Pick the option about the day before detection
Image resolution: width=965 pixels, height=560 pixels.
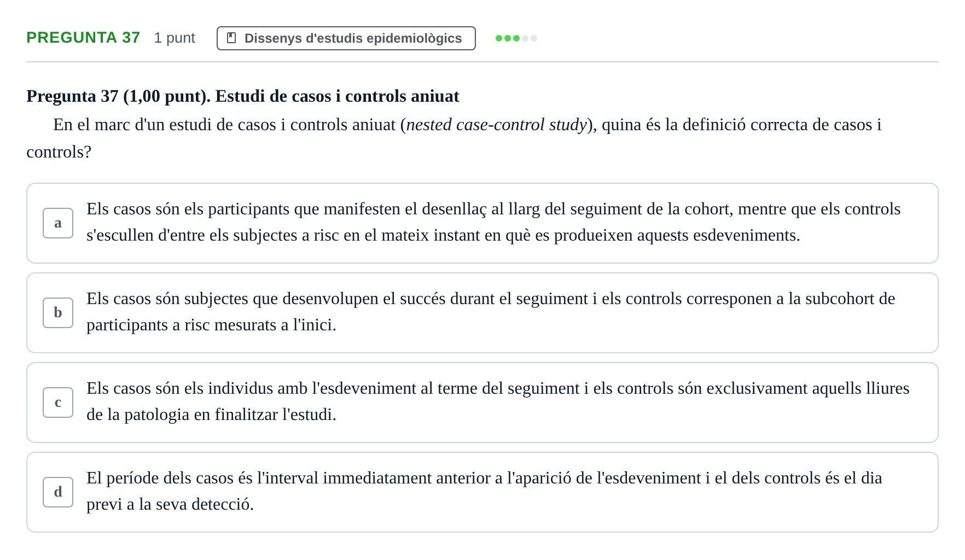[482, 492]
